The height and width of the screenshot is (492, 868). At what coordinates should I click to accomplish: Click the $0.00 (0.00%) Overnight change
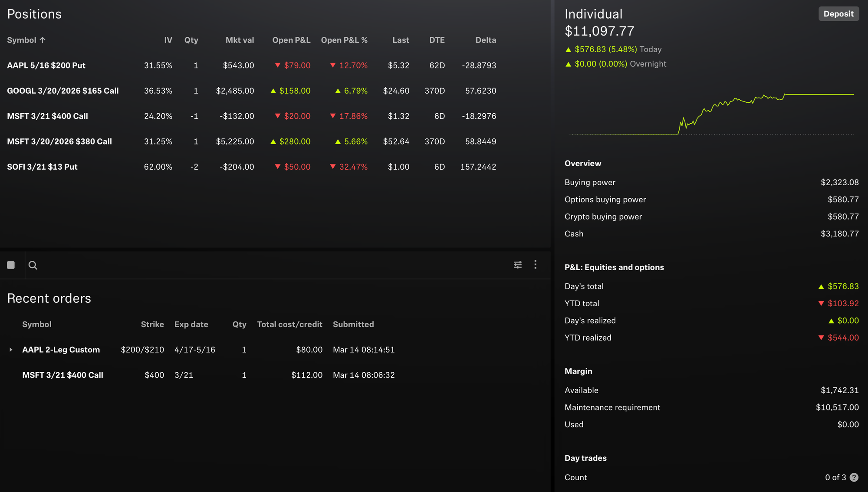coord(615,64)
